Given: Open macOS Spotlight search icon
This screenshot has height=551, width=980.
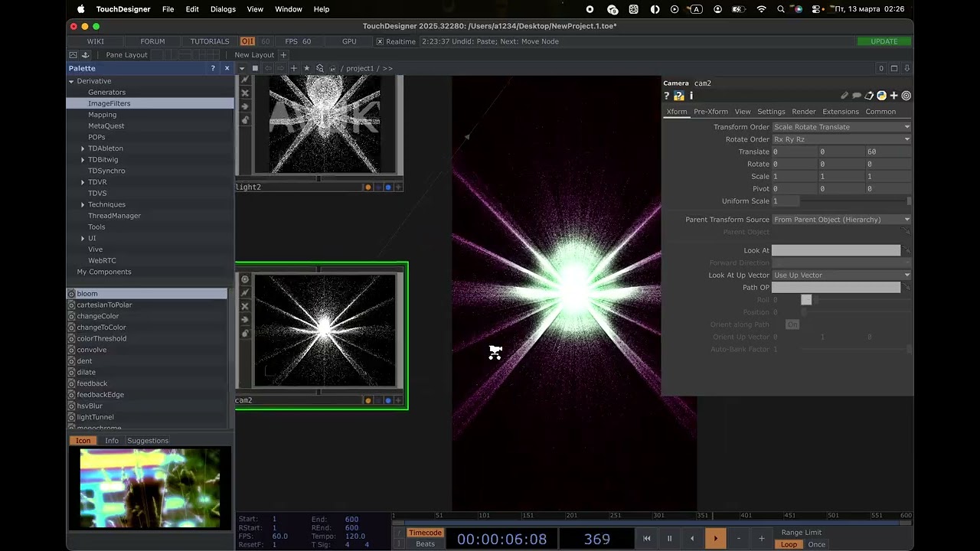Looking at the screenshot, I should point(780,9).
